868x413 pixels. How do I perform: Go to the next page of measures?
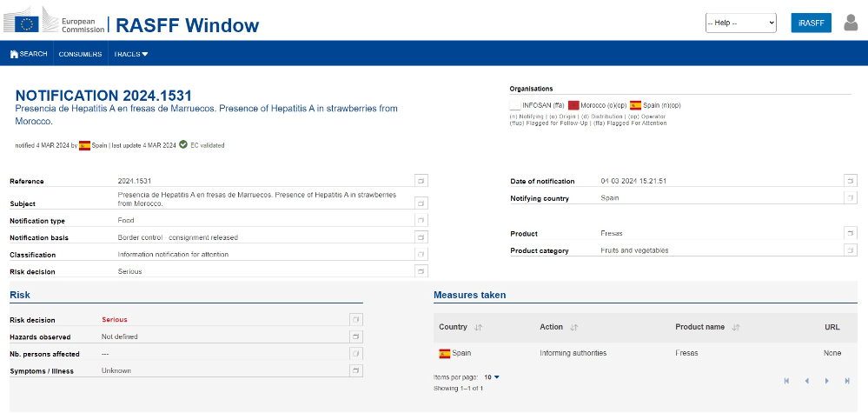tap(826, 381)
